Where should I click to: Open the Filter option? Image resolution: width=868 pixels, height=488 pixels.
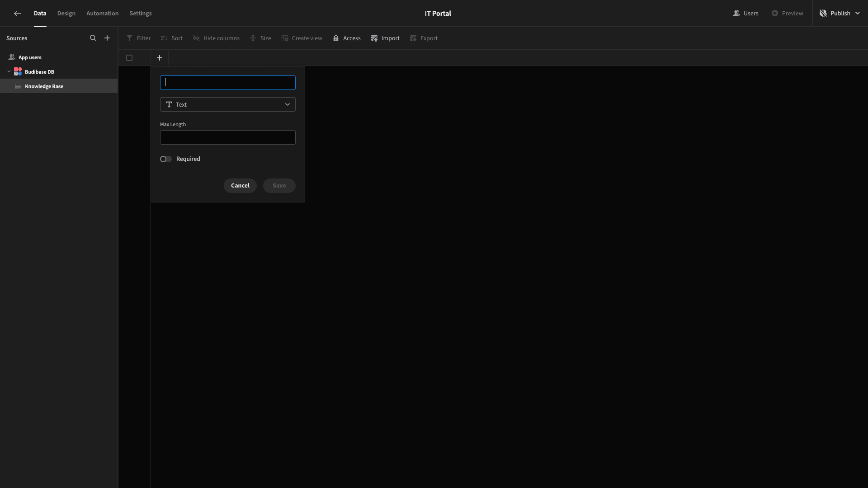pos(138,38)
